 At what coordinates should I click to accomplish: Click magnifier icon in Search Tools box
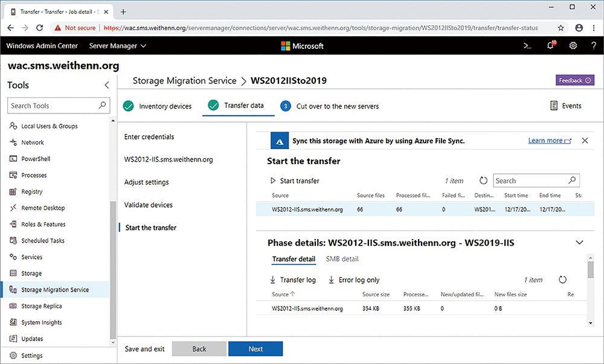[x=102, y=105]
